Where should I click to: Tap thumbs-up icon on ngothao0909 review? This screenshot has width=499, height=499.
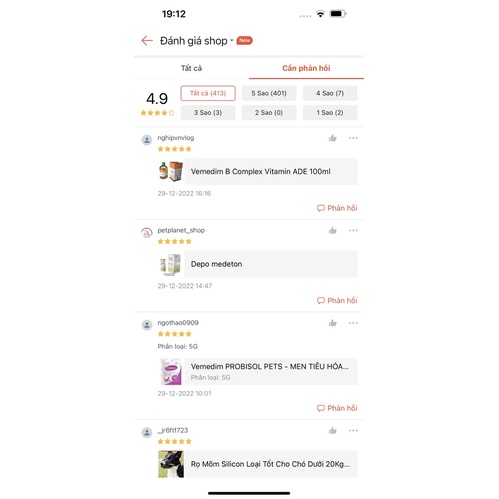tap(333, 323)
